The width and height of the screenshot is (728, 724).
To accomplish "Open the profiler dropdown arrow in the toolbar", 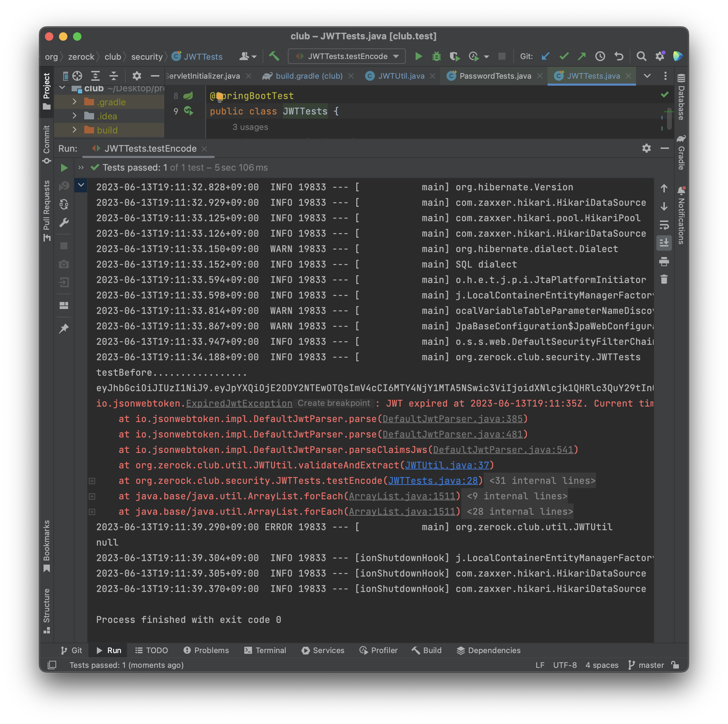I will click(487, 57).
